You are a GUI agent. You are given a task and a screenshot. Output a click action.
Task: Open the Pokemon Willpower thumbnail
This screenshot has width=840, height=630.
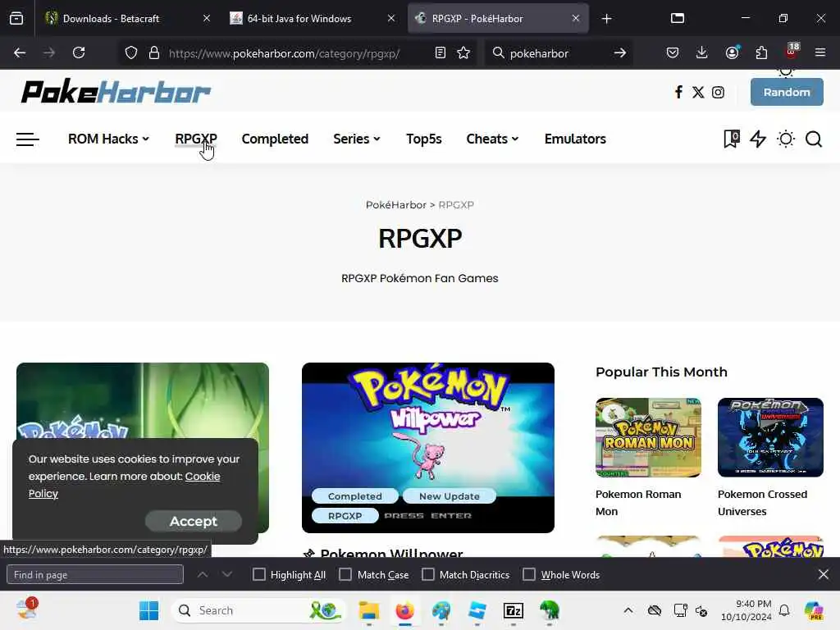[x=428, y=447]
